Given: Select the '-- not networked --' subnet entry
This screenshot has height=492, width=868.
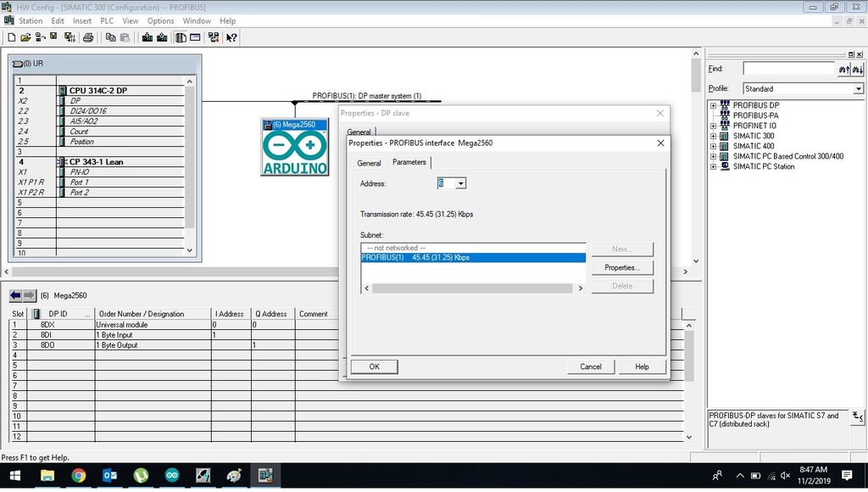Looking at the screenshot, I should pos(473,249).
